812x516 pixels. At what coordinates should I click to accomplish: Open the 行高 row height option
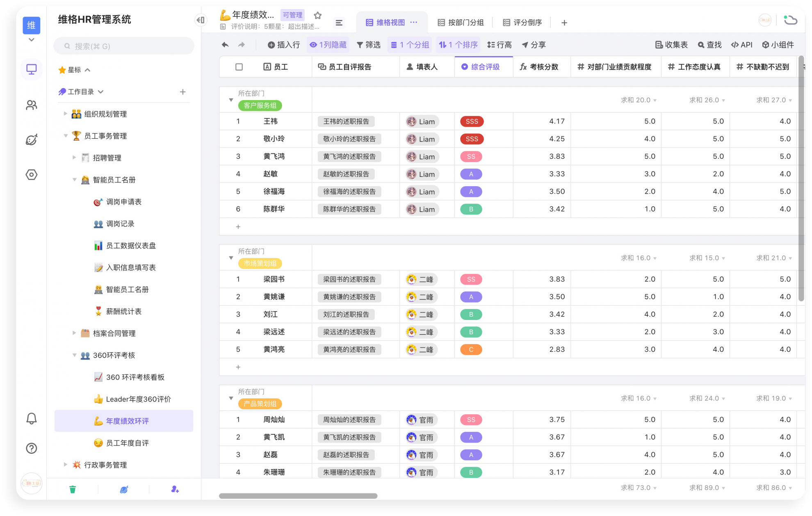tap(499, 45)
